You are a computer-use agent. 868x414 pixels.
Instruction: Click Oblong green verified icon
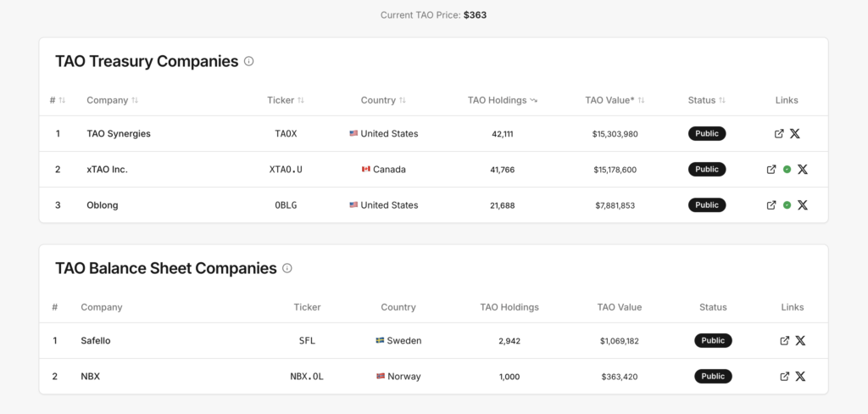tap(787, 205)
